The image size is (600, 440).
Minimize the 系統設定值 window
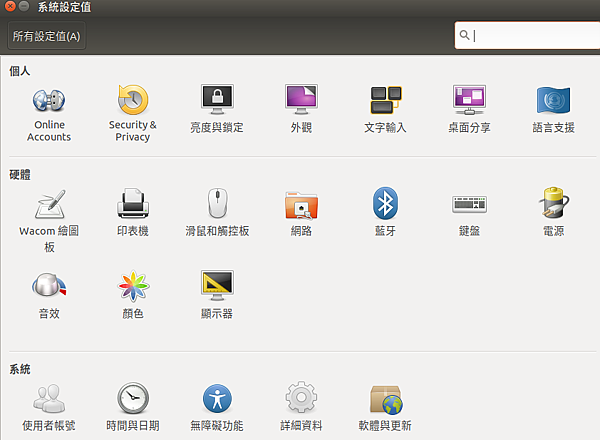tap(24, 6)
